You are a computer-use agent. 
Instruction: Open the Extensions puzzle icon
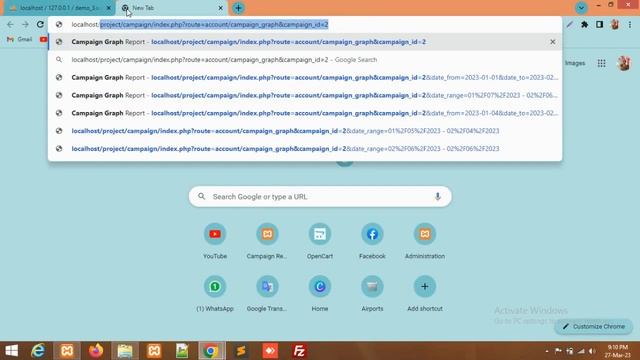click(x=584, y=24)
